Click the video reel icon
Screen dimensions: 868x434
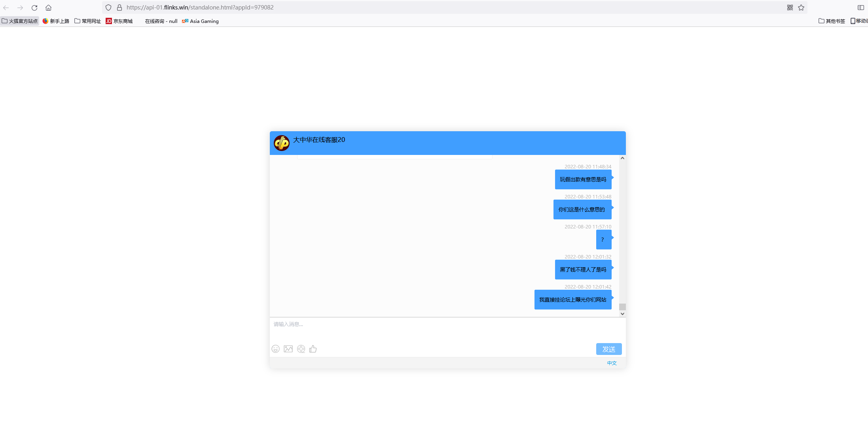[301, 349]
